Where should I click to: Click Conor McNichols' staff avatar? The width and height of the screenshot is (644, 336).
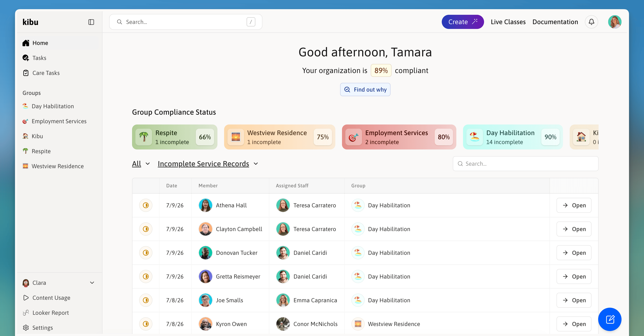pos(283,324)
